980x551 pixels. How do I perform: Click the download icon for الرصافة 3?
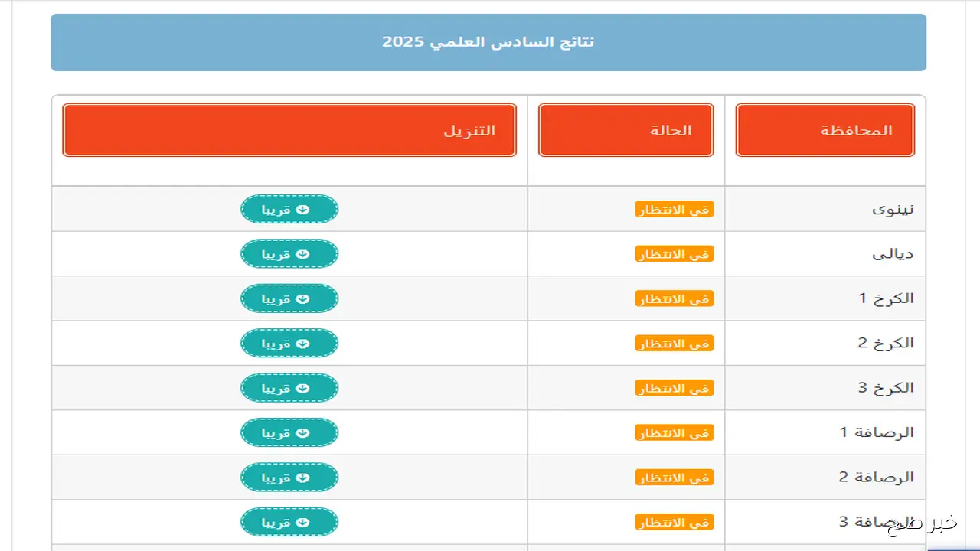pyautogui.click(x=302, y=521)
